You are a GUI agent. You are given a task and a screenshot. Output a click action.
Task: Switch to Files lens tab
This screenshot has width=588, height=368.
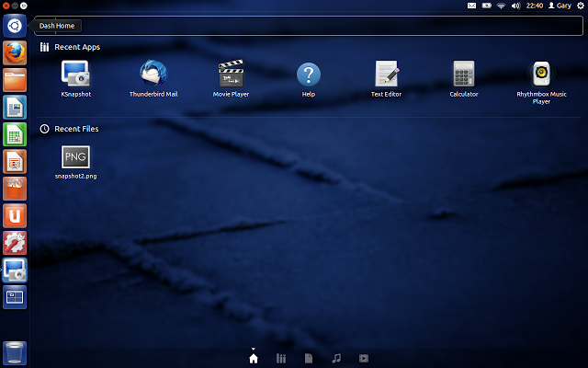(309, 359)
